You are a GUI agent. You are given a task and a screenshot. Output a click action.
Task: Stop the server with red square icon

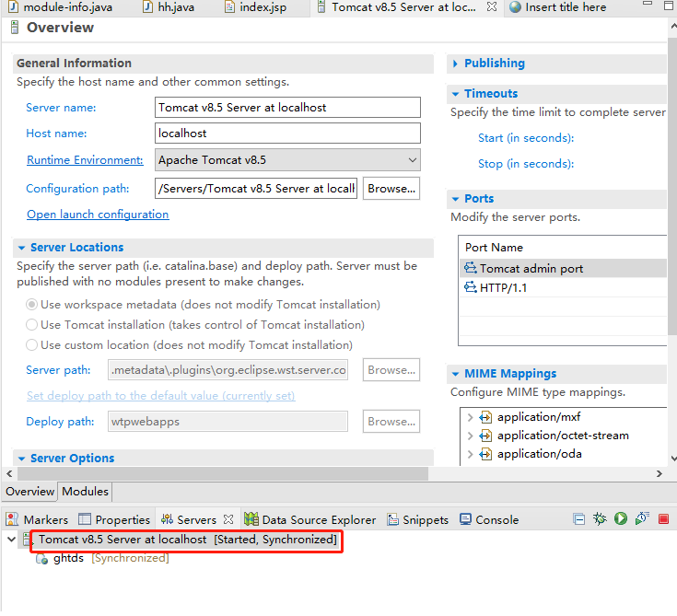coord(663,519)
